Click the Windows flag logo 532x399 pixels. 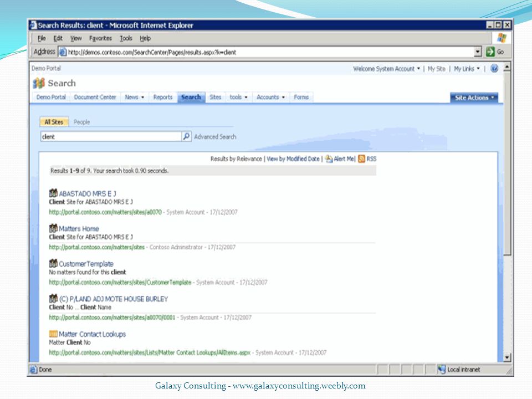tap(502, 38)
